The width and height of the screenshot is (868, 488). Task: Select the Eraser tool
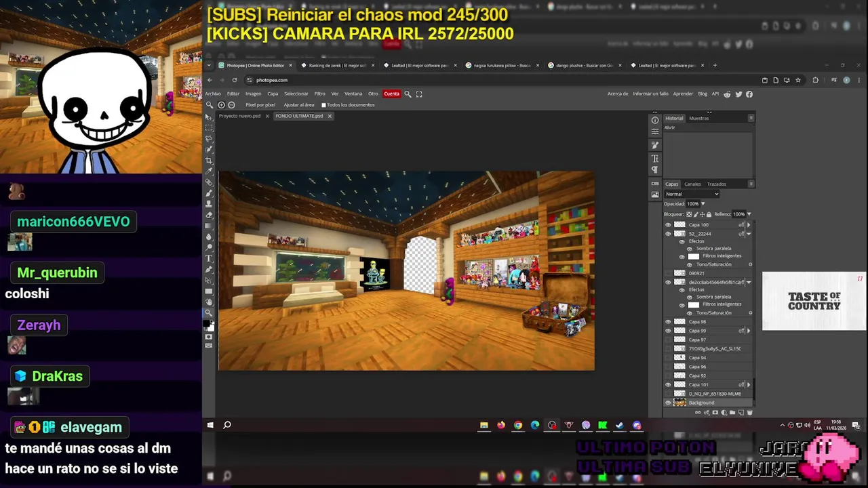(x=209, y=215)
